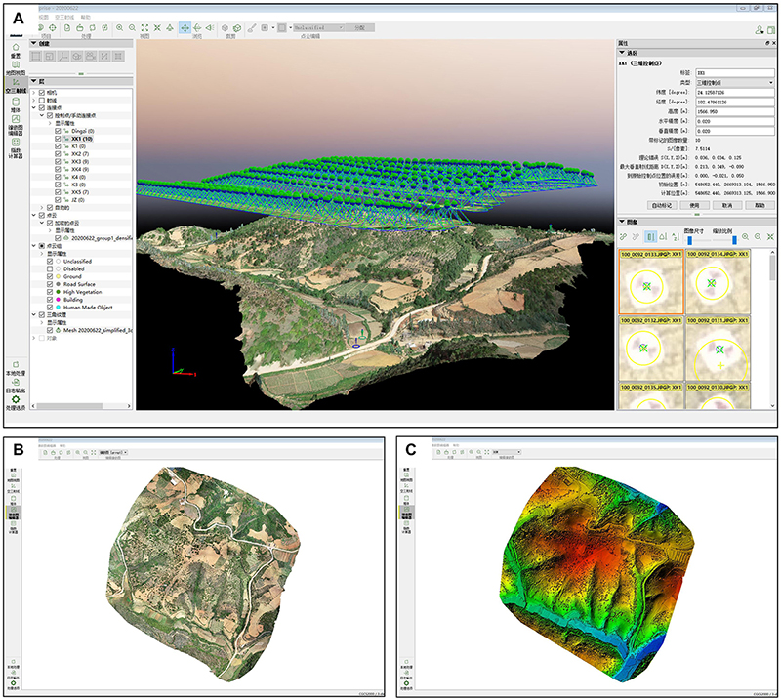
Task: Zoom in using the main toolbar magnifier
Action: pos(119,28)
